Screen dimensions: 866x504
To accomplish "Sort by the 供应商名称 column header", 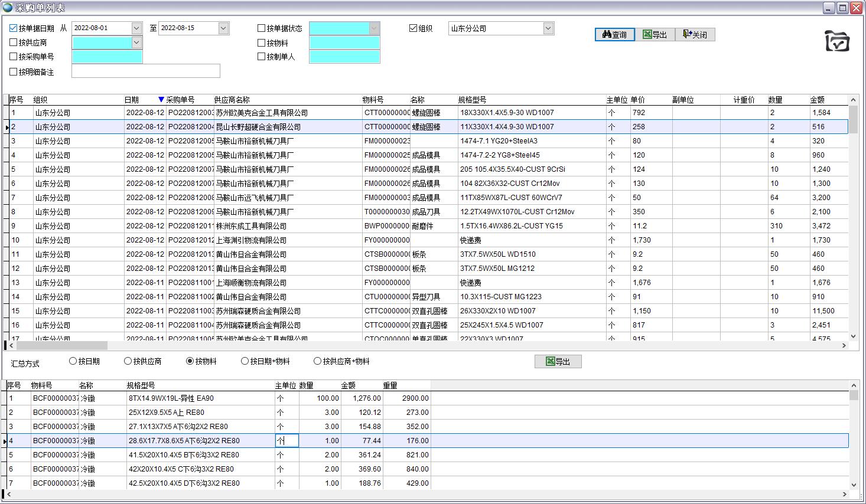I will click(x=232, y=100).
